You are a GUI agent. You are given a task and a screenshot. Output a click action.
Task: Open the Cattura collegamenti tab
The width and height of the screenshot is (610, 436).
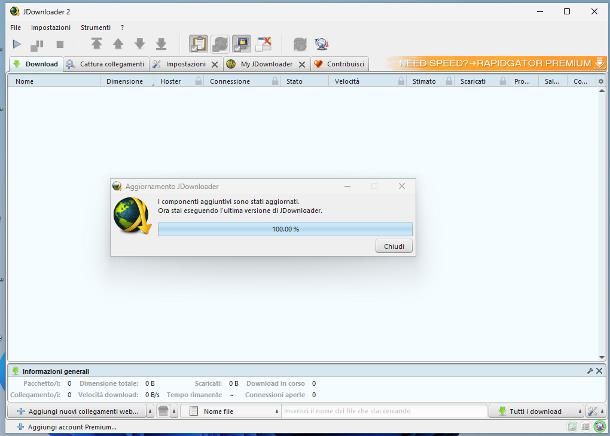click(106, 64)
